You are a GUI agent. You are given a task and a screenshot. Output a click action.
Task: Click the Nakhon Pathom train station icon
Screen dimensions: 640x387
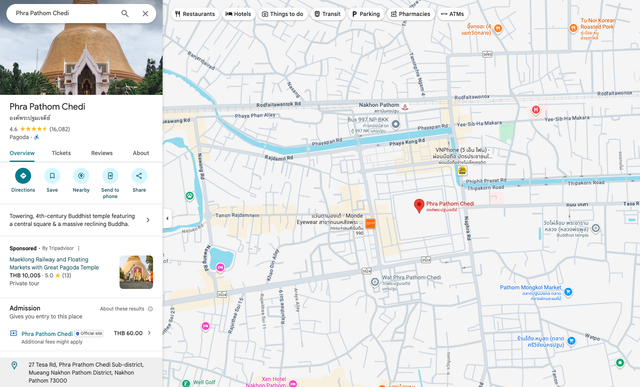pyautogui.click(x=405, y=107)
